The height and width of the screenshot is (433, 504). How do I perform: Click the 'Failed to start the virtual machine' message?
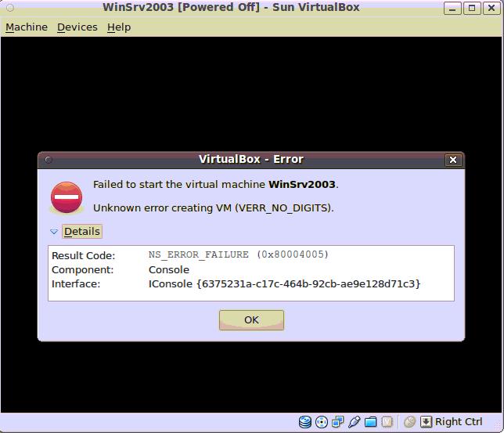216,184
